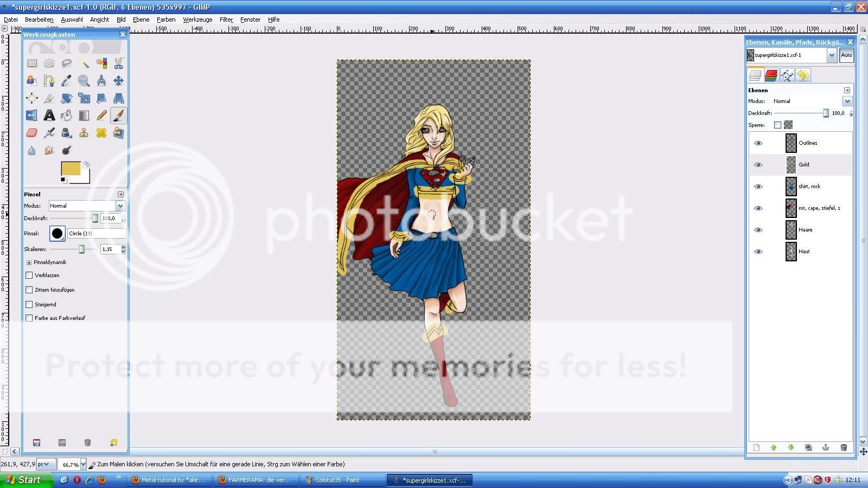Raise layer with green up arrow
Image resolution: width=868 pixels, height=488 pixels.
774,448
